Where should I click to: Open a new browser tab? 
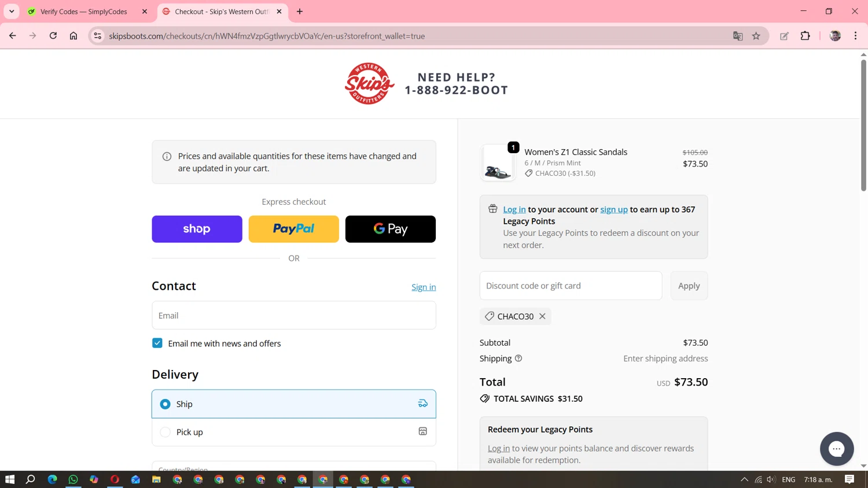pyautogui.click(x=300, y=12)
